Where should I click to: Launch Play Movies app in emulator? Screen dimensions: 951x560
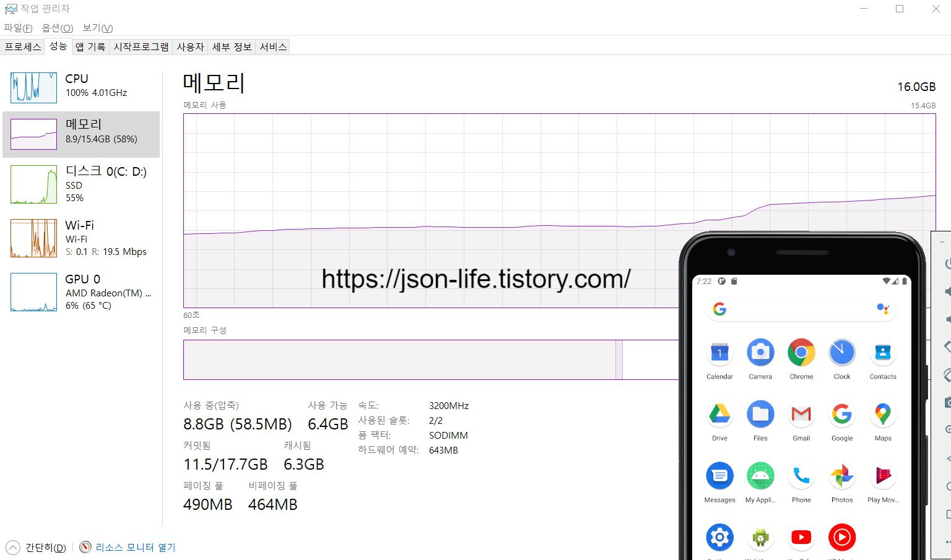pyautogui.click(x=883, y=476)
